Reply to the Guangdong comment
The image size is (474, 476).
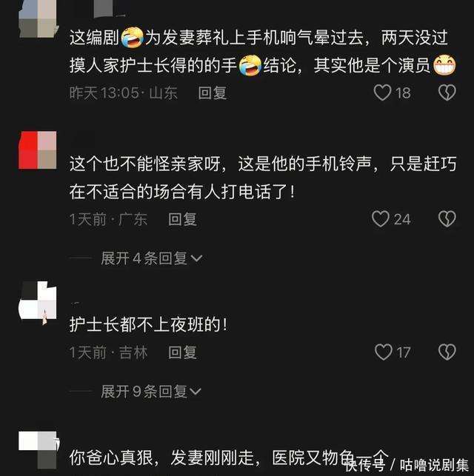point(182,219)
